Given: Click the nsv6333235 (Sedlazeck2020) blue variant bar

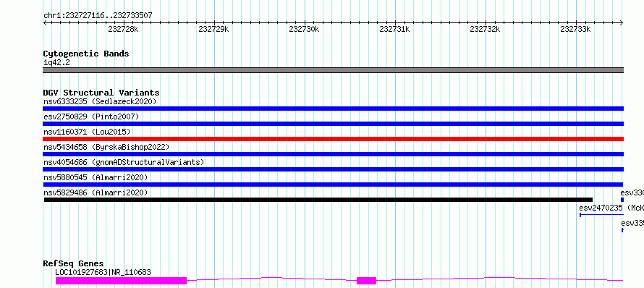Looking at the screenshot, I should point(333,109).
